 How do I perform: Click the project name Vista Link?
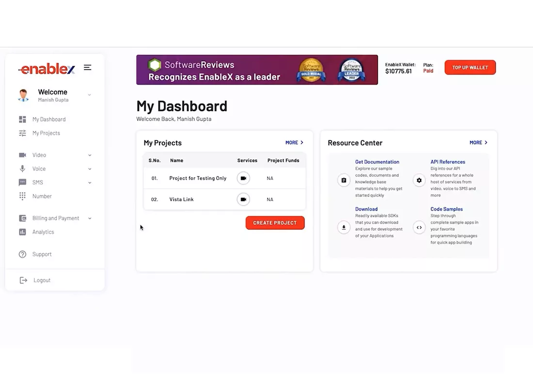click(182, 199)
